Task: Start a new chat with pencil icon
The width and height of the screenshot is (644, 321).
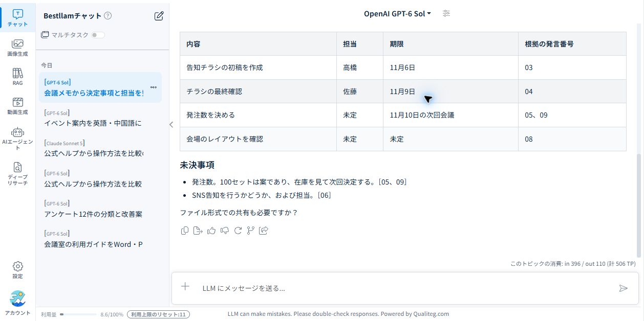Action: point(159,16)
